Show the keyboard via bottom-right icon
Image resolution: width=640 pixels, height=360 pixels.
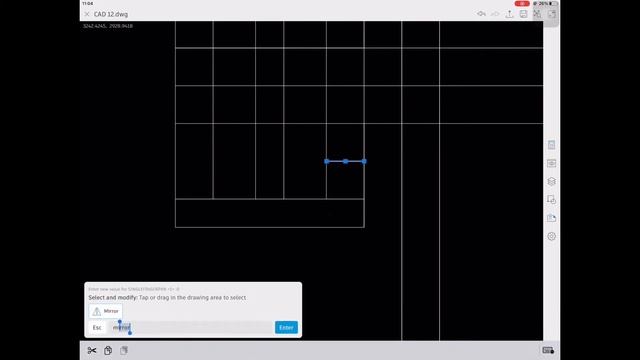coord(548,350)
